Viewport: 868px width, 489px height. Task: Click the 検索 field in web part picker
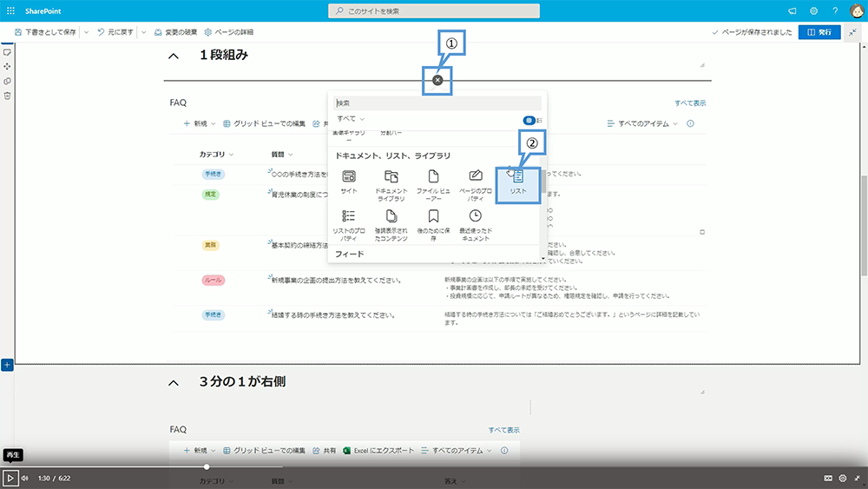pyautogui.click(x=437, y=103)
